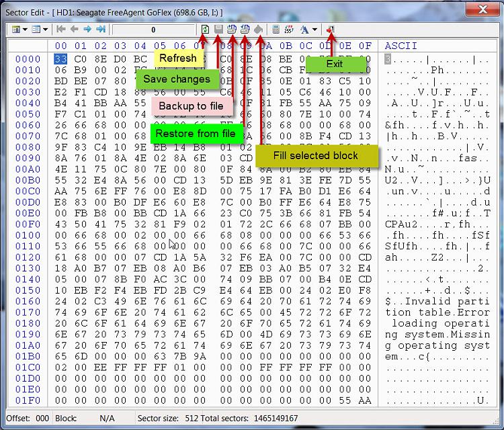Select byte 55 in row 01F0
This screenshot has width=504, height=430.
point(345,400)
